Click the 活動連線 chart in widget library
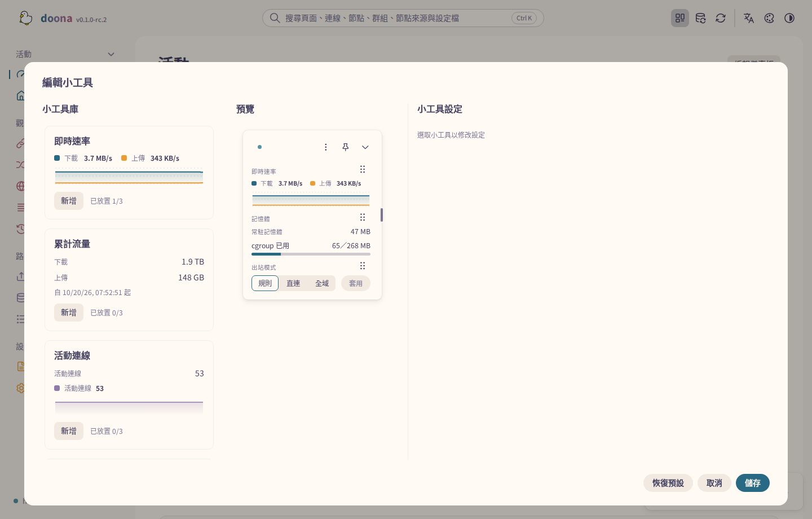 pos(129,407)
